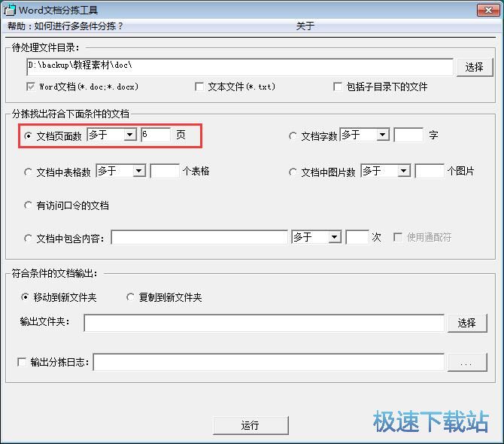Screen dimensions: 504x444
Task: Select 文档中表格数 radio button
Action: [28, 172]
